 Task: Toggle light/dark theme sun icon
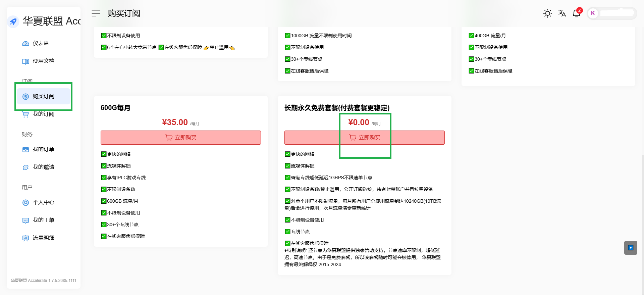pyautogui.click(x=547, y=13)
